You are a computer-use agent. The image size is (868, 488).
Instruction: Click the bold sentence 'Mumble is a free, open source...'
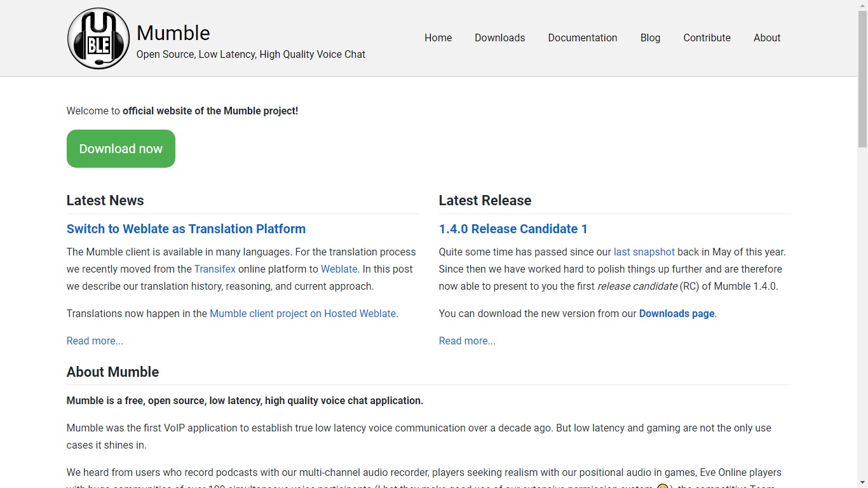pyautogui.click(x=245, y=400)
